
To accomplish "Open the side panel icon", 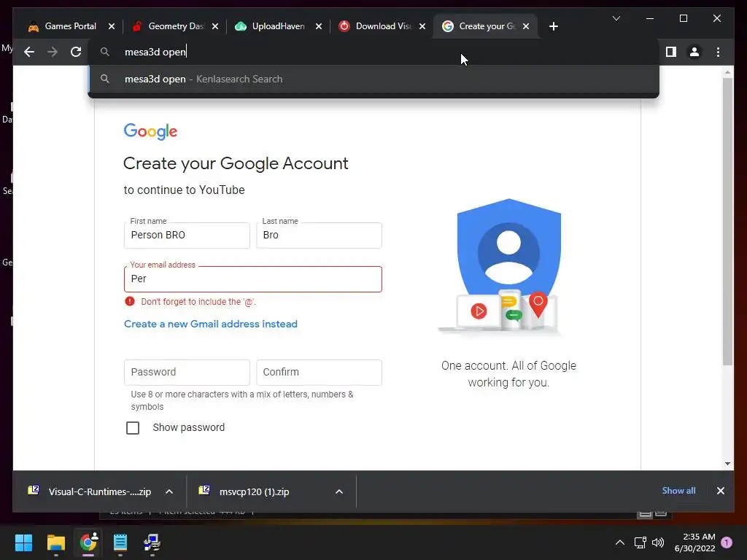I will pyautogui.click(x=671, y=52).
